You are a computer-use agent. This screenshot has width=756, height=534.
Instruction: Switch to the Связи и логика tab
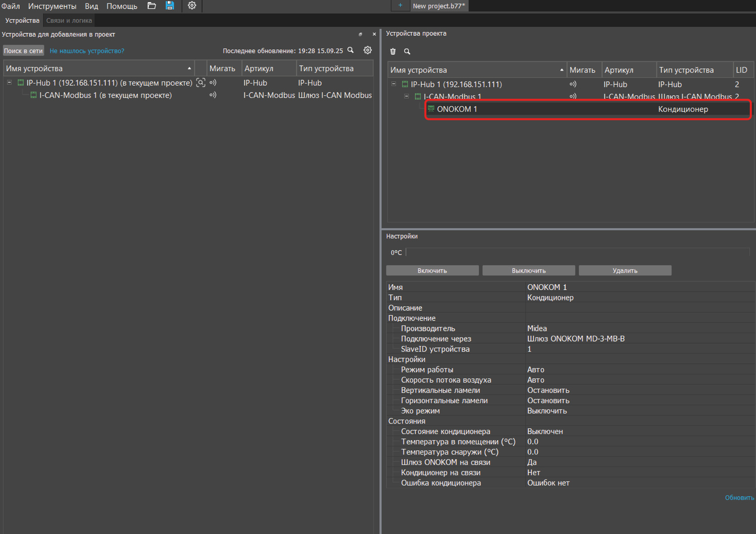coord(69,21)
